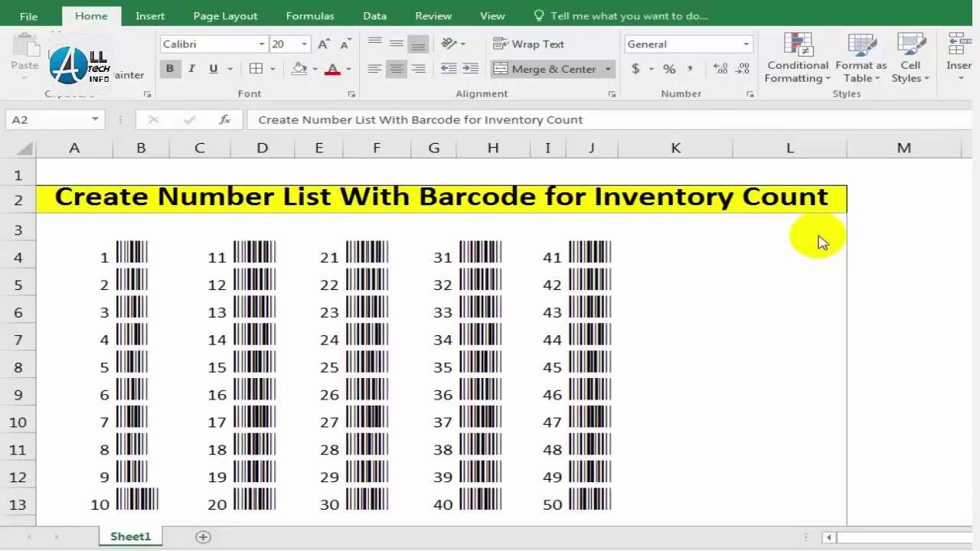
Task: Open the Calibri font name dropdown
Action: pos(262,44)
